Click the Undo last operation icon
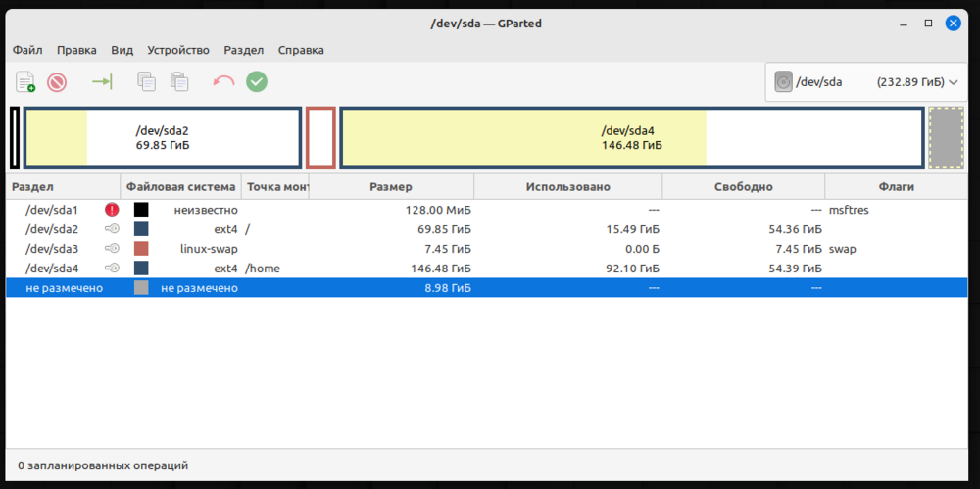This screenshot has width=980, height=489. pyautogui.click(x=223, y=82)
